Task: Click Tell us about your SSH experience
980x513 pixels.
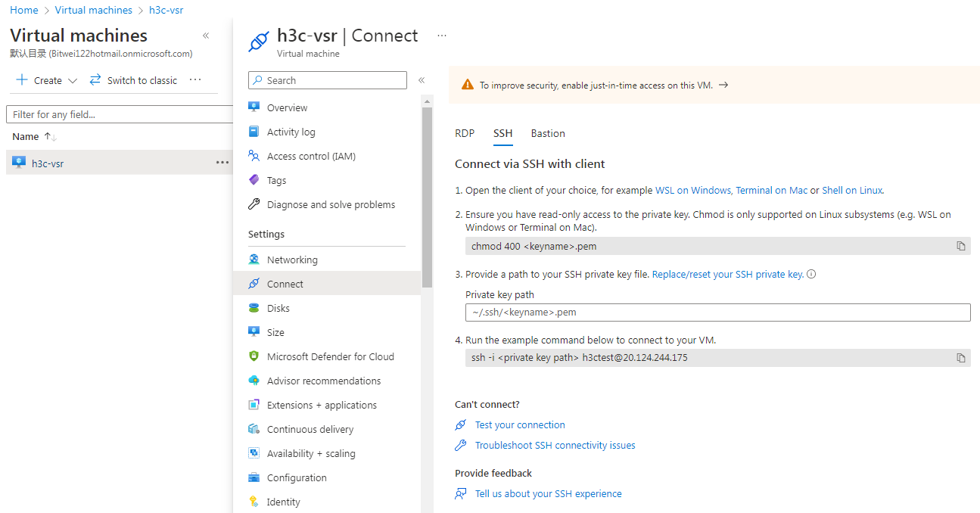Action: pyautogui.click(x=549, y=494)
